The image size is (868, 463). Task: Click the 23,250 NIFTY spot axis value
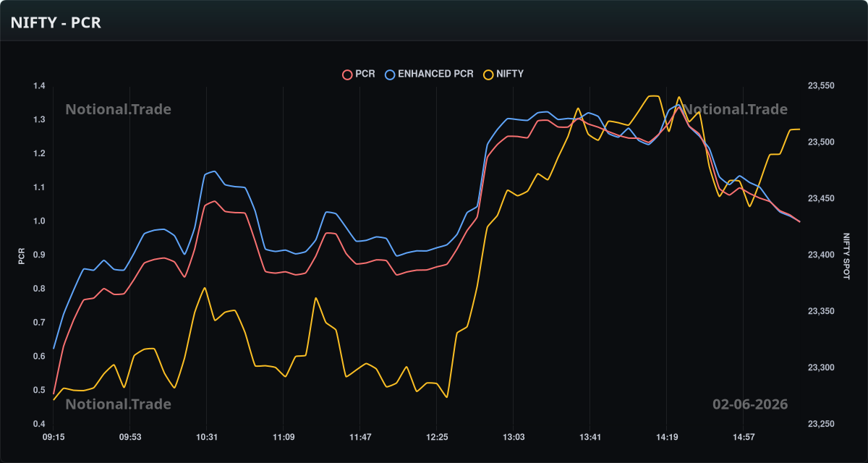tap(821, 424)
